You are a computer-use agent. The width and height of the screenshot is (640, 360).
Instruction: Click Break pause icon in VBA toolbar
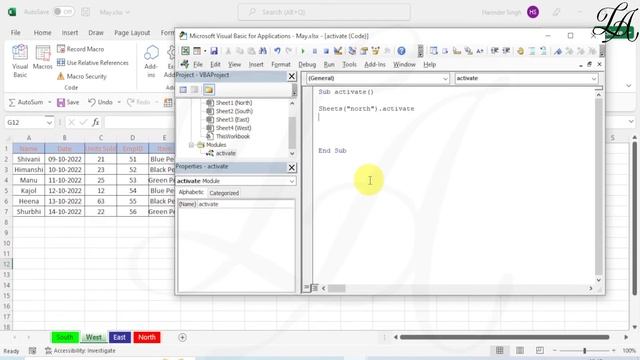point(314,51)
